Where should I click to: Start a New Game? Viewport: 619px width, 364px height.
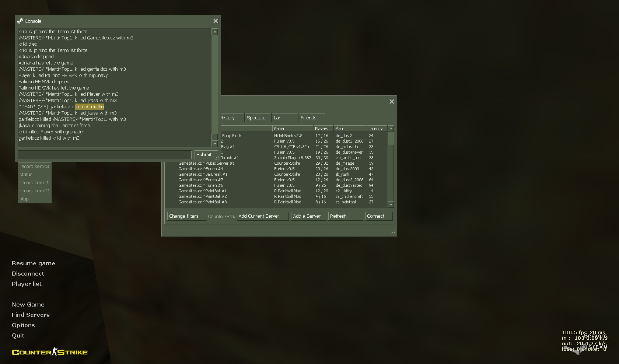pos(28,305)
